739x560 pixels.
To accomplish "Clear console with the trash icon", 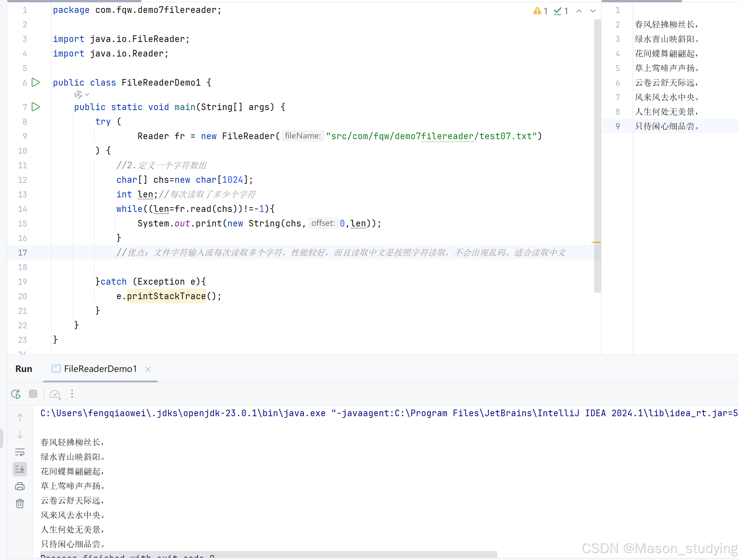I will pos(20,504).
